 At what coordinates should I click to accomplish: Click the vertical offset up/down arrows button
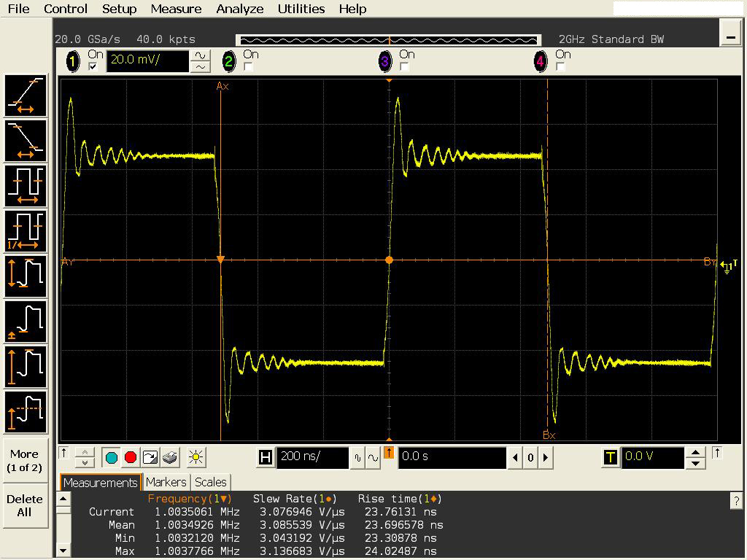[85, 458]
